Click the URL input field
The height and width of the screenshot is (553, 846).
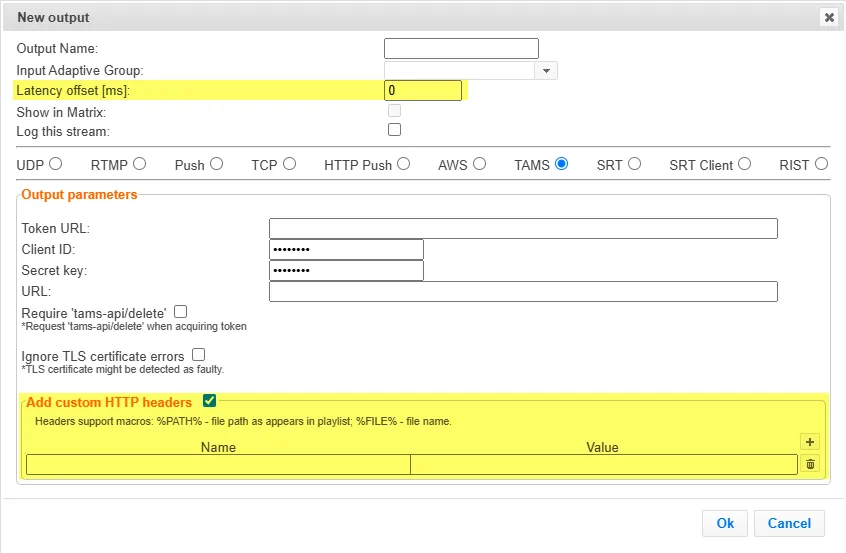(523, 291)
